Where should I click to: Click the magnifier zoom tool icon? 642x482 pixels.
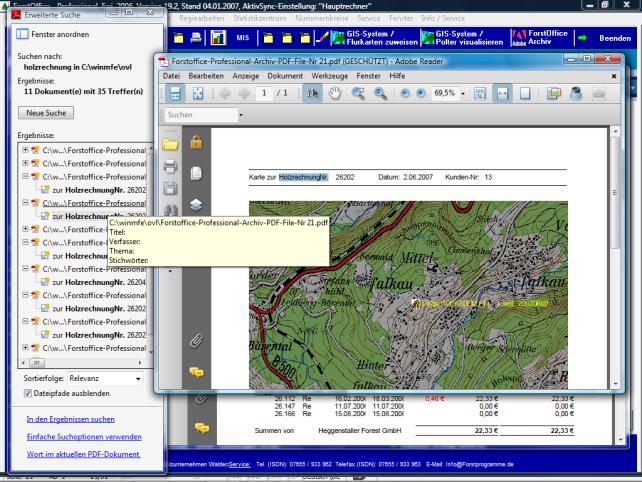tap(380, 93)
